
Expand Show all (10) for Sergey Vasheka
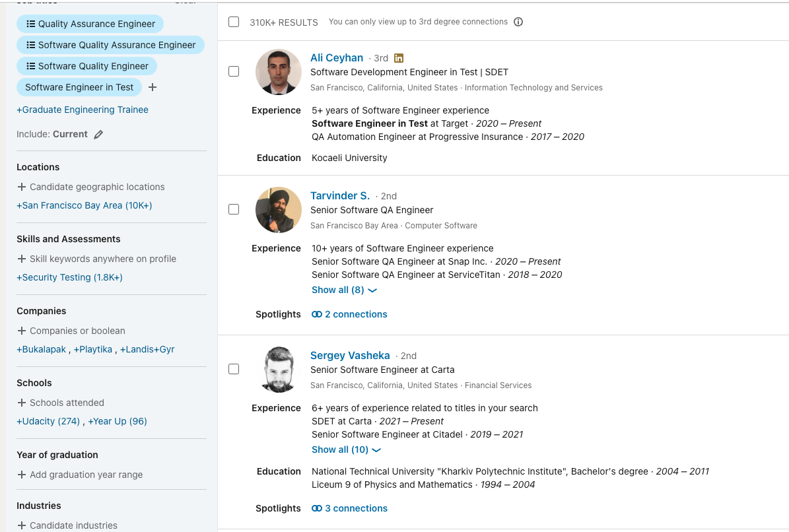point(346,450)
